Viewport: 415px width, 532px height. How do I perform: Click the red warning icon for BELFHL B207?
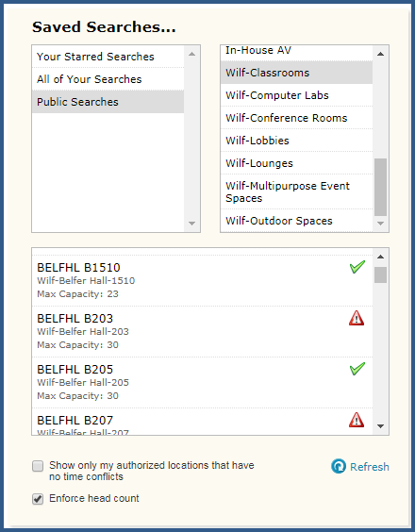click(x=357, y=420)
